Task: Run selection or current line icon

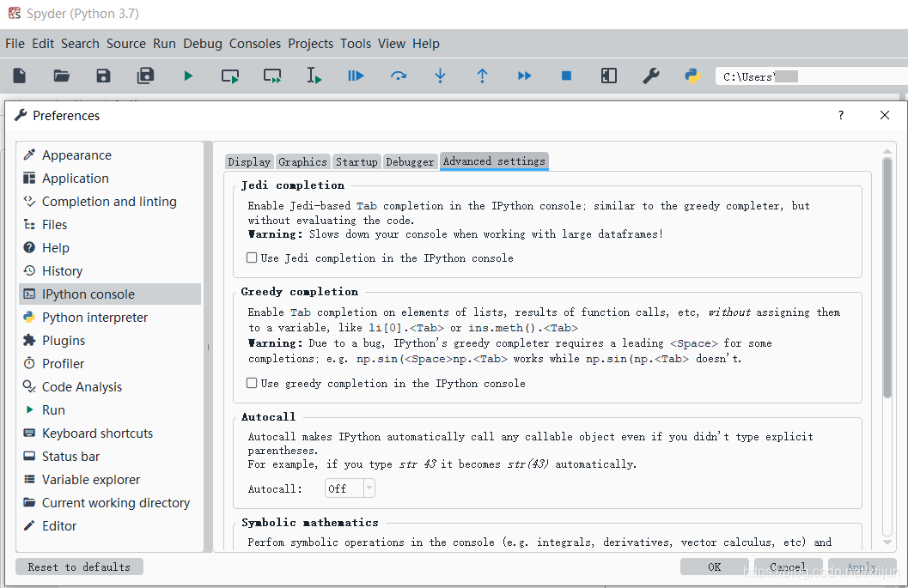Action: (314, 76)
